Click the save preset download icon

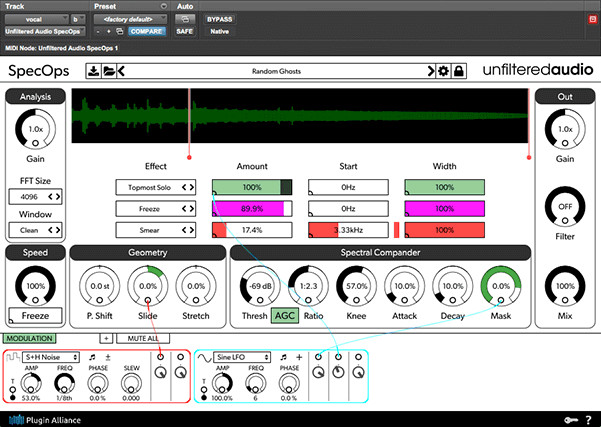93,71
